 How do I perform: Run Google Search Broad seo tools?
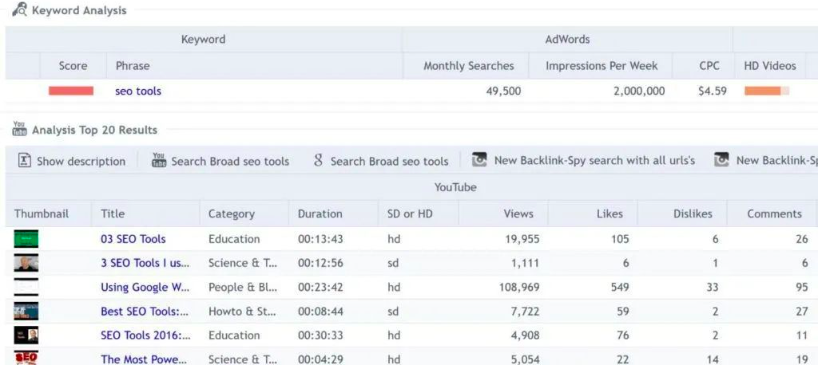coord(389,161)
